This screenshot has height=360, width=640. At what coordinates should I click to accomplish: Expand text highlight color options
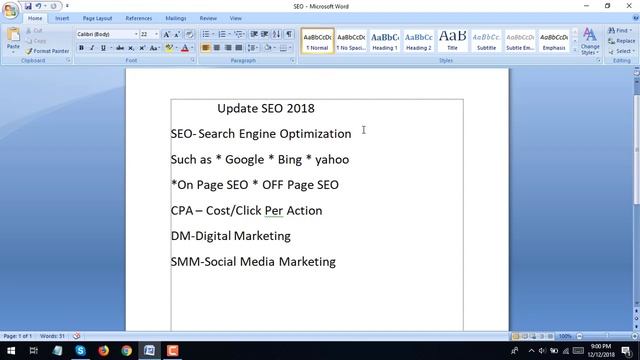coord(177,48)
